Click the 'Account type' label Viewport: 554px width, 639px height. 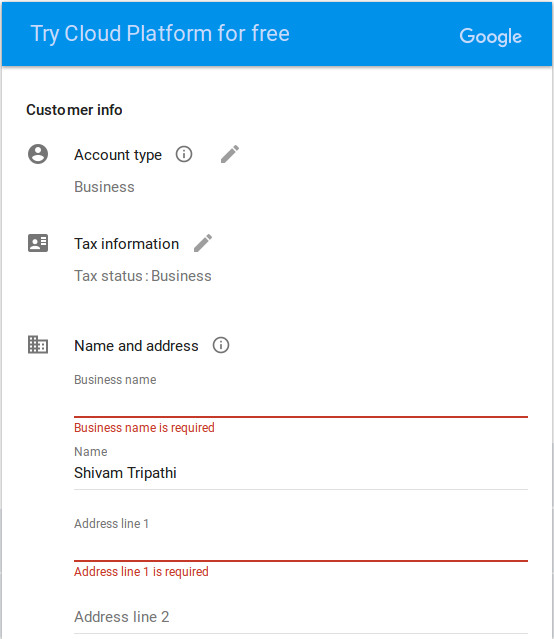point(118,155)
